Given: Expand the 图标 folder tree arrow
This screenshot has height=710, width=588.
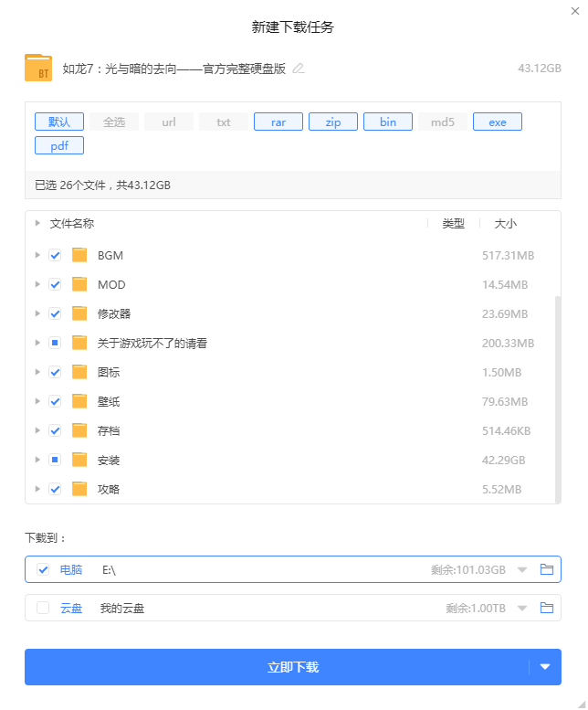Looking at the screenshot, I should pos(37,372).
